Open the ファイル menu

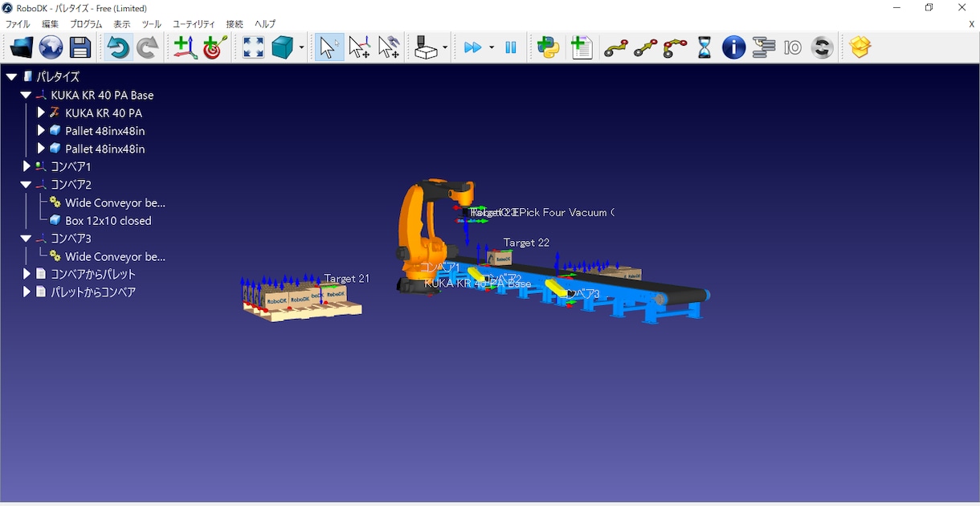tap(18, 24)
